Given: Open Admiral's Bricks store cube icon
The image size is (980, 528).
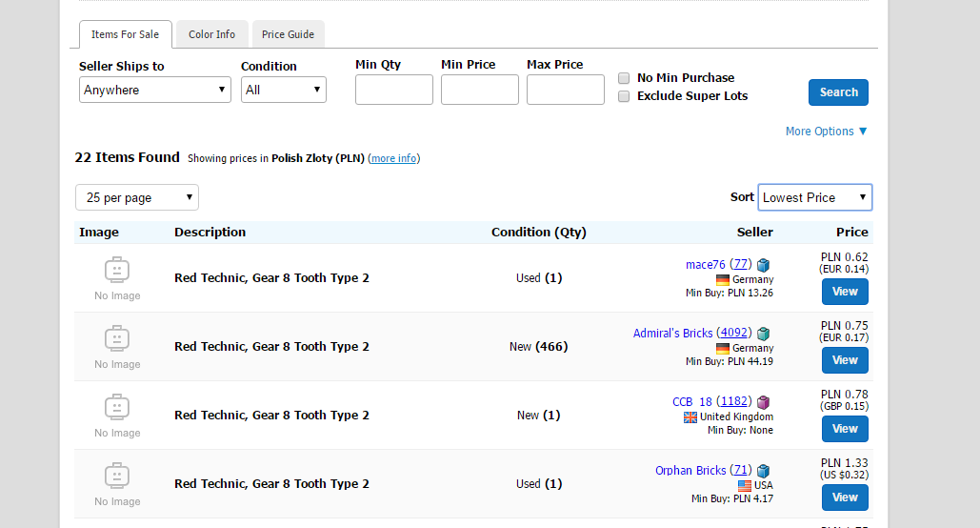Looking at the screenshot, I should pos(763,334).
